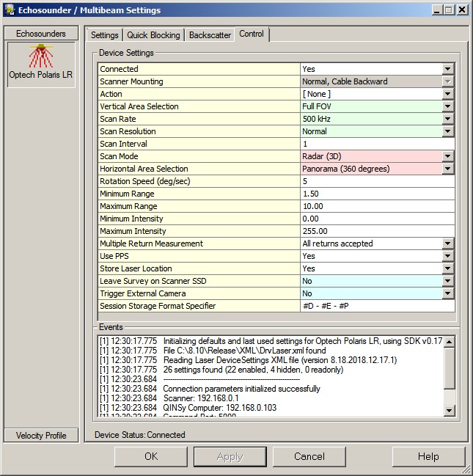
Task: Open Horizontal Area Selection dropdown
Action: tap(447, 169)
